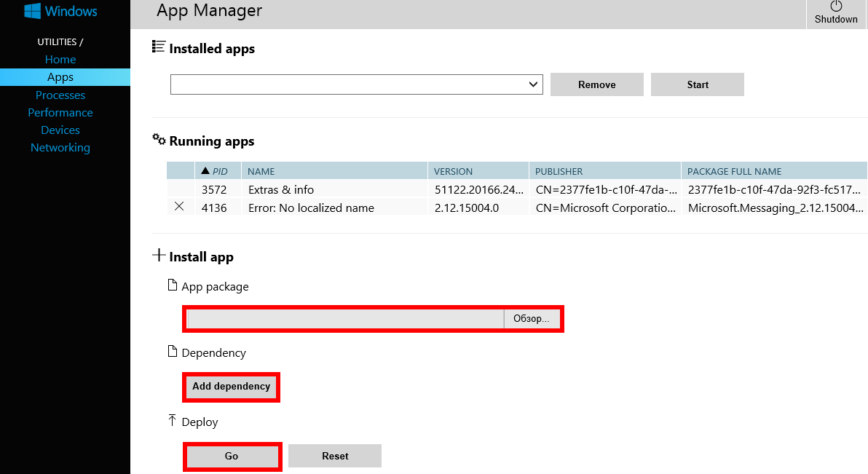The width and height of the screenshot is (868, 474).
Task: Close the Messaging app with the X icon
Action: [x=179, y=207]
